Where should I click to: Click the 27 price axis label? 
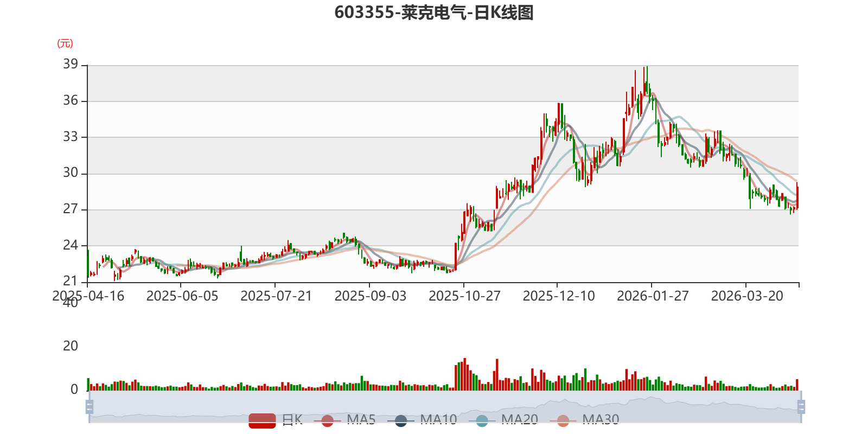(71, 209)
